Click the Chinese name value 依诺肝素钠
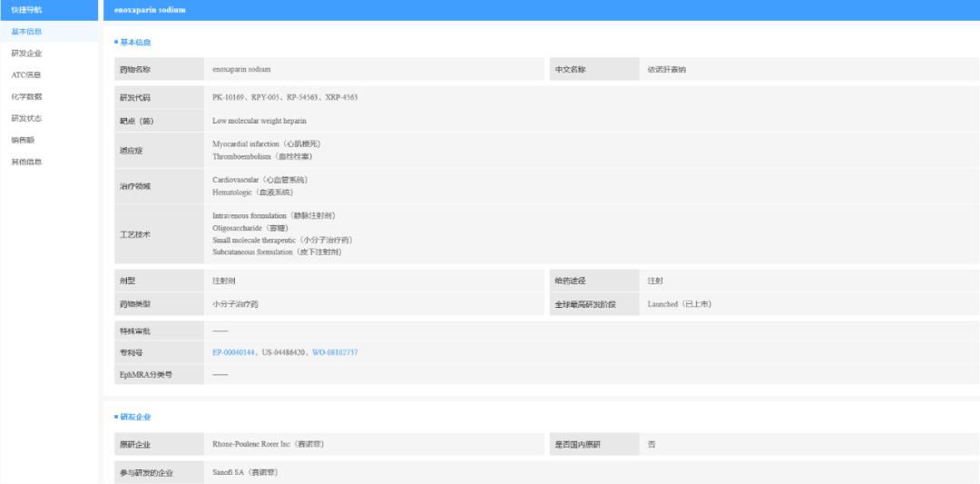Viewport: 980px width, 484px height. tap(666, 70)
